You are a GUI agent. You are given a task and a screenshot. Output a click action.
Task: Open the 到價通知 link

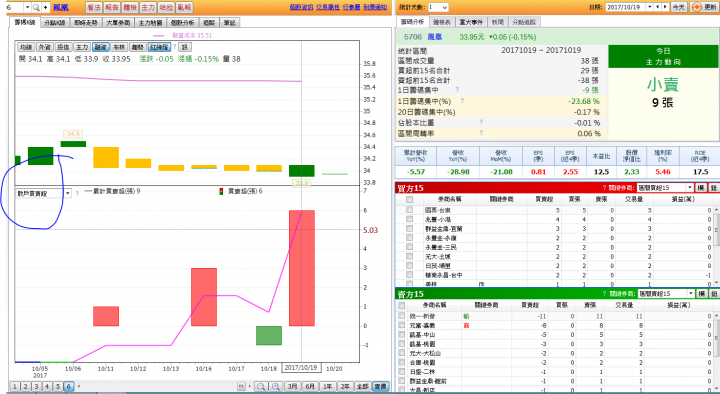point(375,7)
